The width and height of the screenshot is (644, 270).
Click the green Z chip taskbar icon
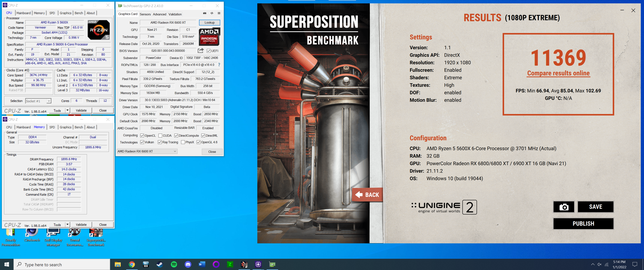(230, 264)
